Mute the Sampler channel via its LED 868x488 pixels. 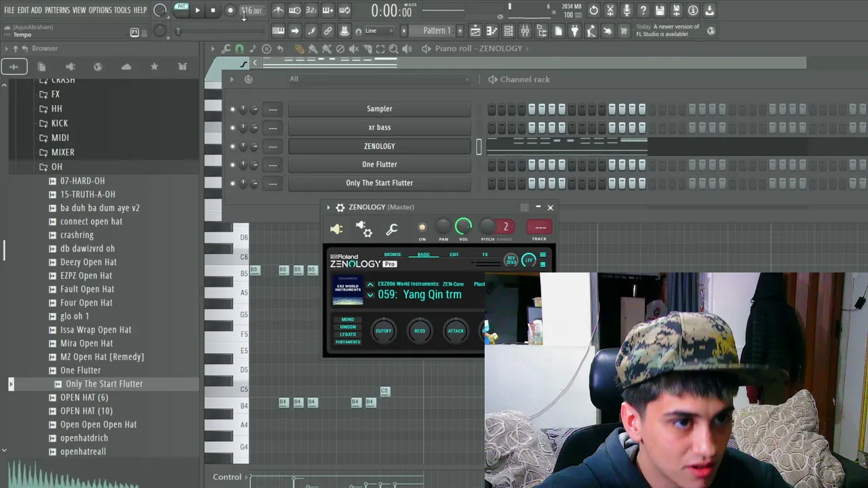pos(232,109)
